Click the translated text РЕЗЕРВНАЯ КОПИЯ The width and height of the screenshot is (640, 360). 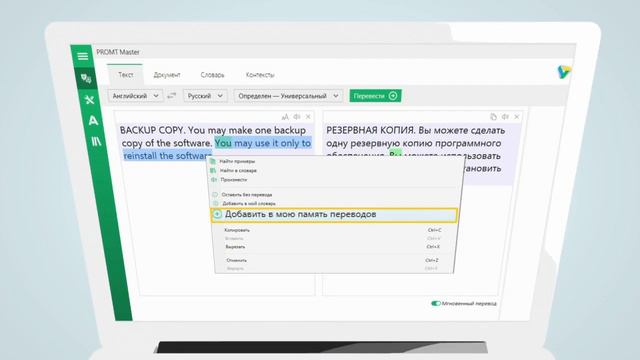(x=370, y=131)
